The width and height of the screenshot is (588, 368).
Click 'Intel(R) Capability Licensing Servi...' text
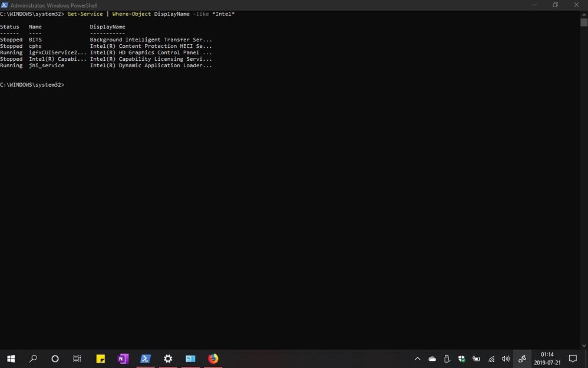pos(151,58)
